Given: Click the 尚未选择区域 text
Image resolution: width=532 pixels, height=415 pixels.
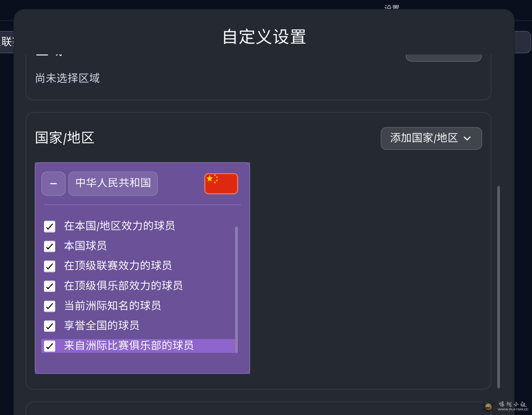Looking at the screenshot, I should click(x=68, y=78).
